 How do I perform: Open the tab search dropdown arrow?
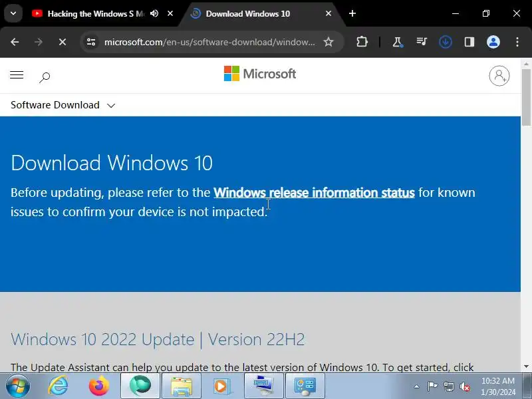(x=13, y=13)
